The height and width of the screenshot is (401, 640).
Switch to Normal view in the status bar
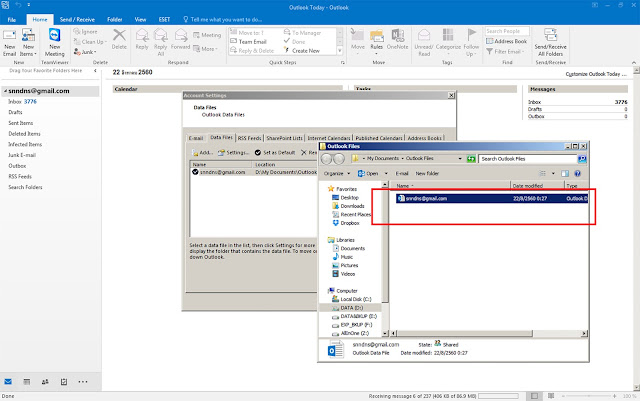(534, 396)
